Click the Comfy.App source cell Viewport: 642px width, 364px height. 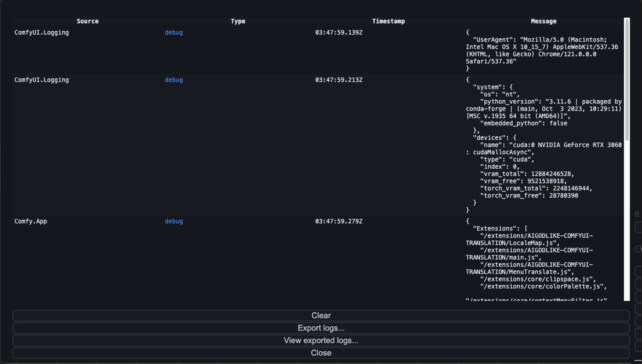[31, 221]
